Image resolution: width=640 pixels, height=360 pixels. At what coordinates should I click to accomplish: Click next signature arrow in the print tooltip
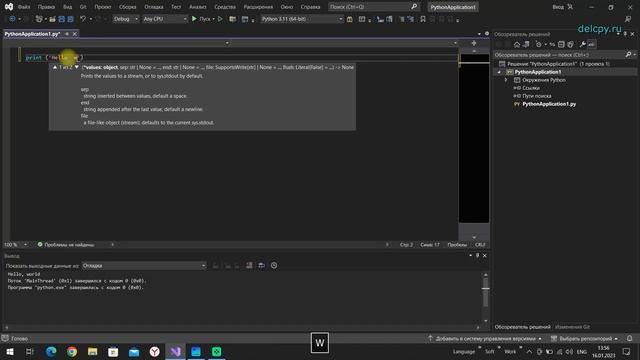pos(76,67)
